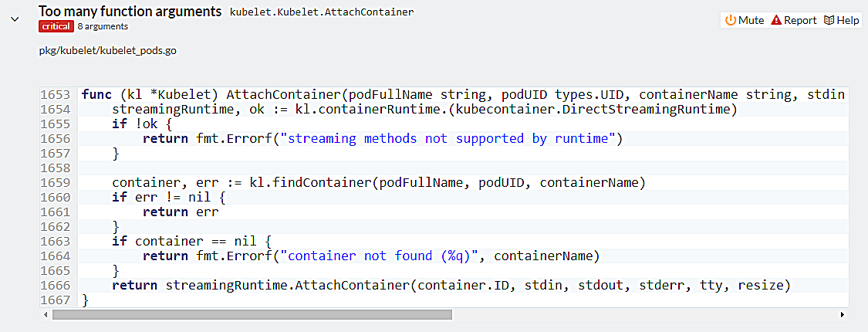Click line number 1667 in gutter
868x332 pixels.
point(59,300)
